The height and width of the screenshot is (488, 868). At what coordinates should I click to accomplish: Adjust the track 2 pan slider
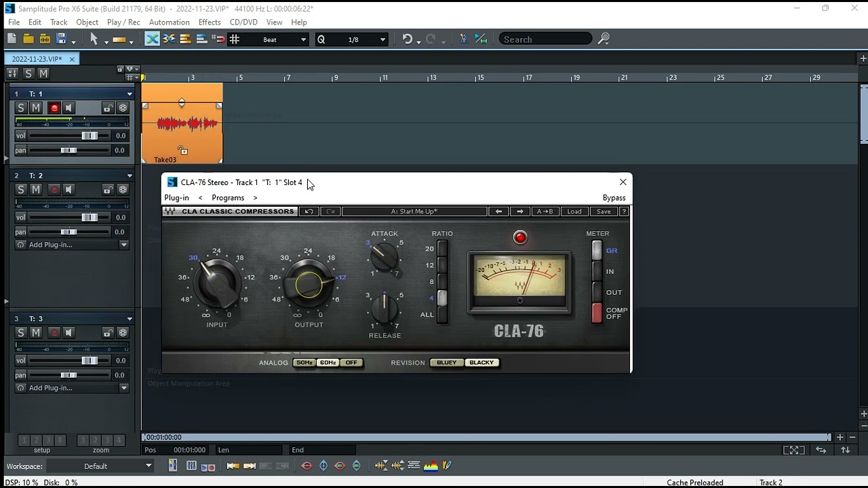point(69,232)
